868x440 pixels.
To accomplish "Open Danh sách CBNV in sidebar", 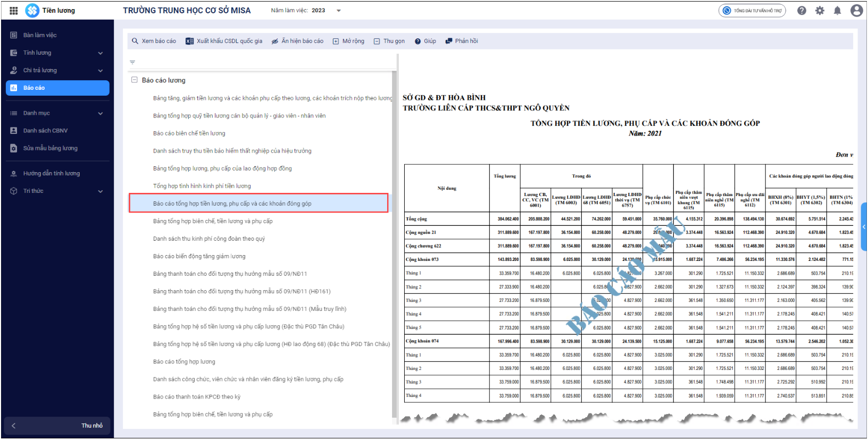I will [x=45, y=131].
